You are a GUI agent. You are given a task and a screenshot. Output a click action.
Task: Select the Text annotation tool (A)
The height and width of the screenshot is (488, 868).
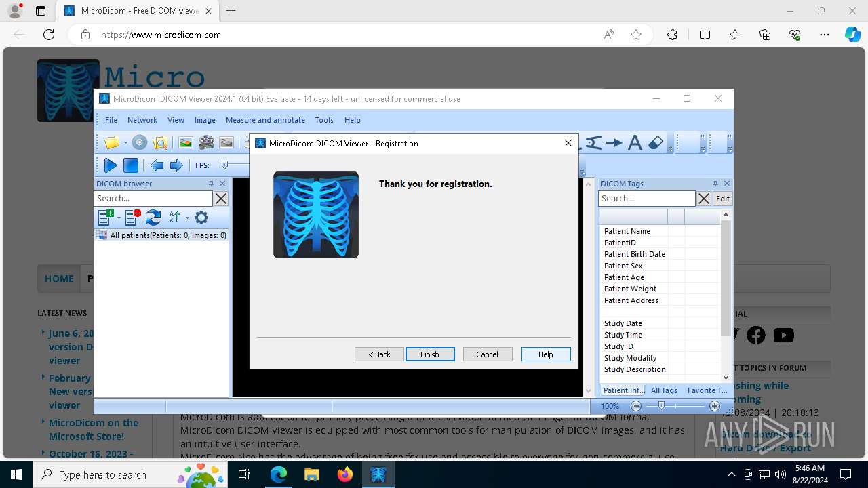[x=635, y=142]
